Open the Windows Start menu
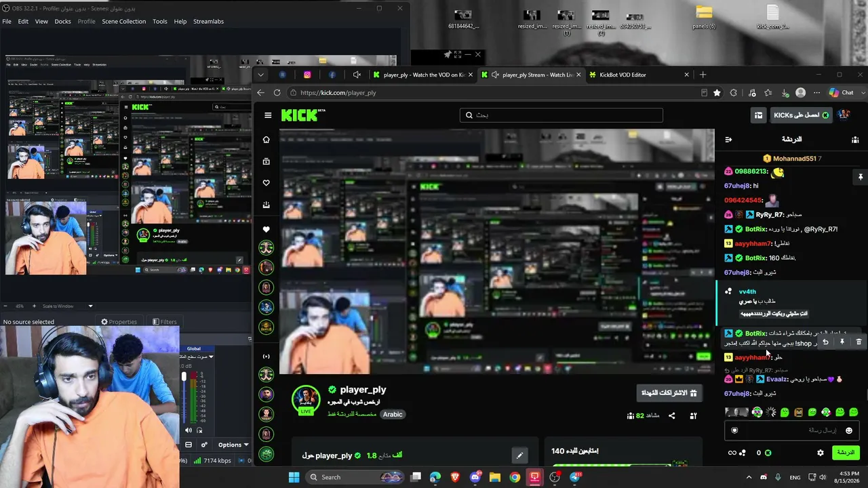868x488 pixels. tap(294, 477)
